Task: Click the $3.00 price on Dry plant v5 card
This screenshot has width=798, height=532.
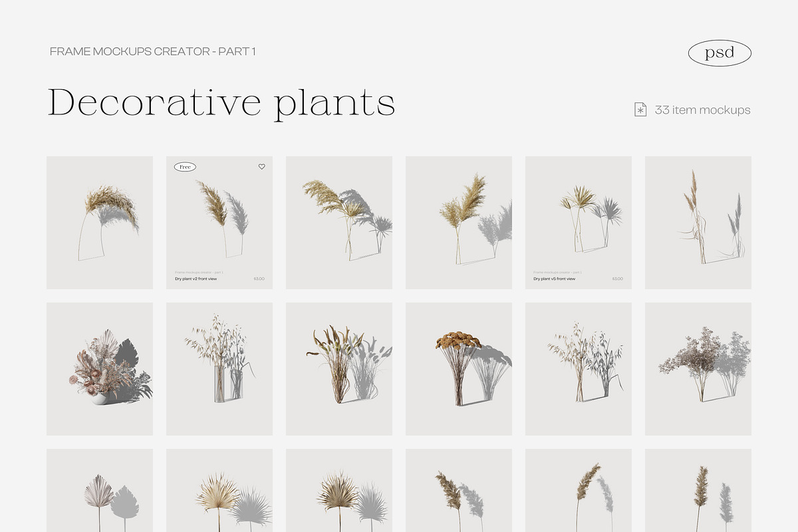Action: 618,279
